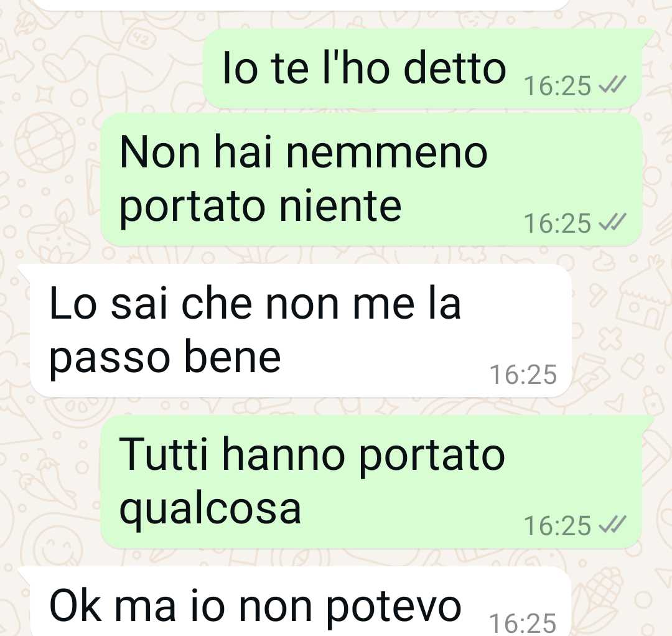Tap the 16:25 timestamp on "Io te l'ho detto"
Image resolution: width=672 pixels, height=636 pixels.
click(x=558, y=86)
